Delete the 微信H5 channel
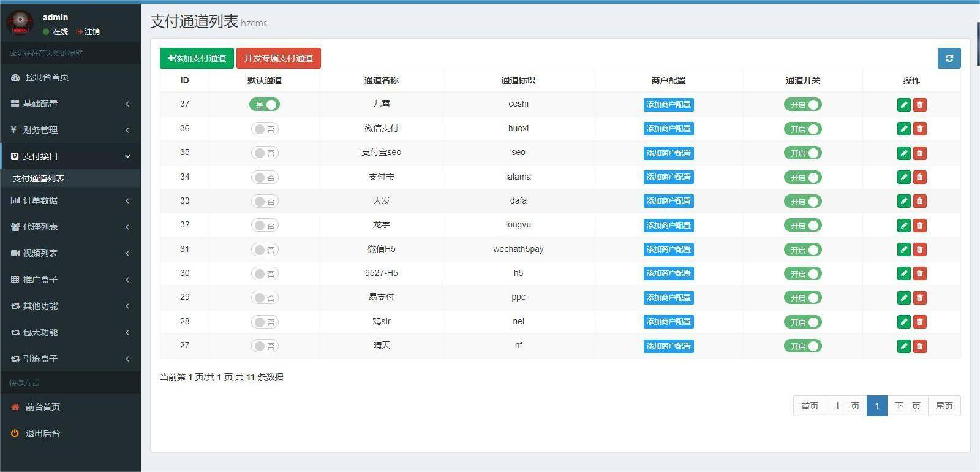The width and height of the screenshot is (980, 472). coord(919,249)
